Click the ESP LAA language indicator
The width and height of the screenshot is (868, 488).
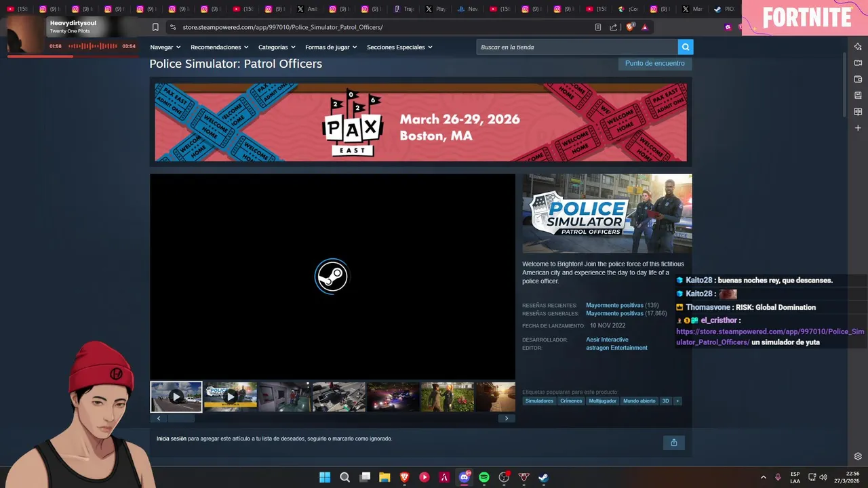click(x=795, y=477)
